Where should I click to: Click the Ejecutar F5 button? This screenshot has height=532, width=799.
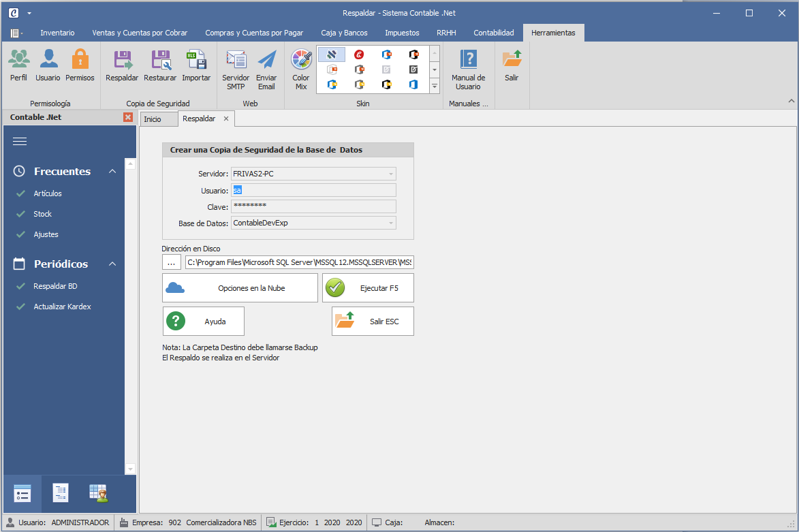(368, 288)
